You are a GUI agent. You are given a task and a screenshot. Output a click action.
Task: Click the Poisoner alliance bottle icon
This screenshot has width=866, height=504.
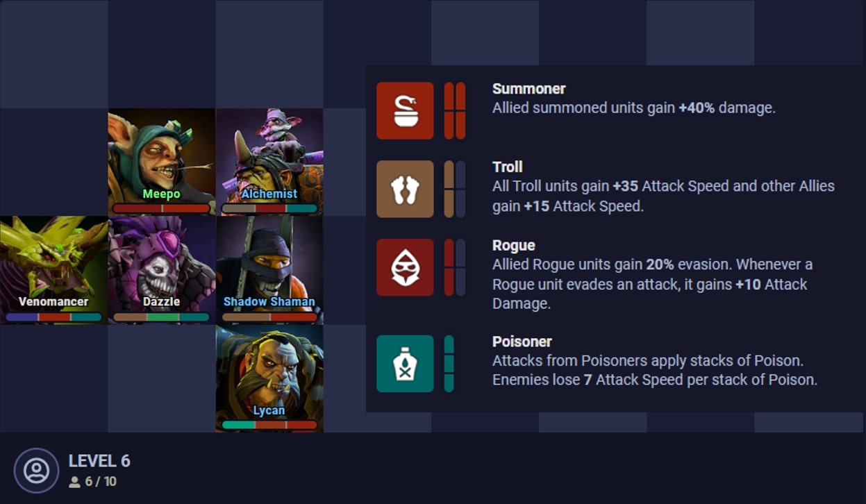point(405,364)
